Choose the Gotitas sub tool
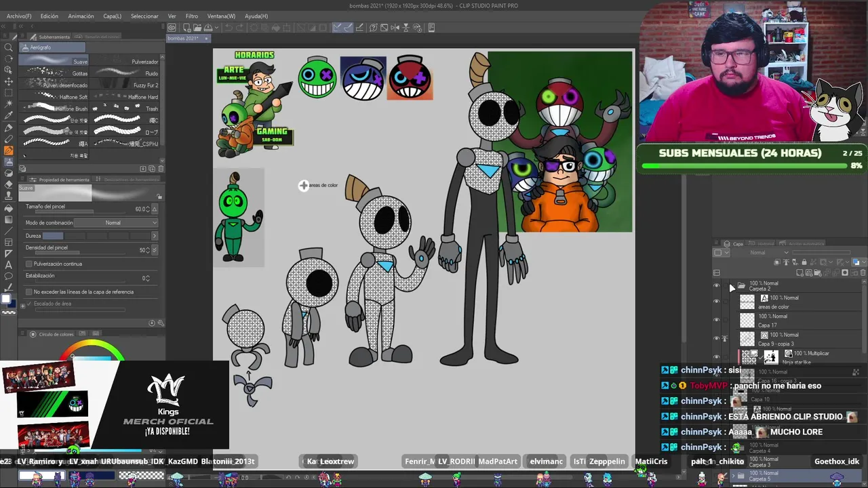The height and width of the screenshot is (488, 868). click(55, 73)
